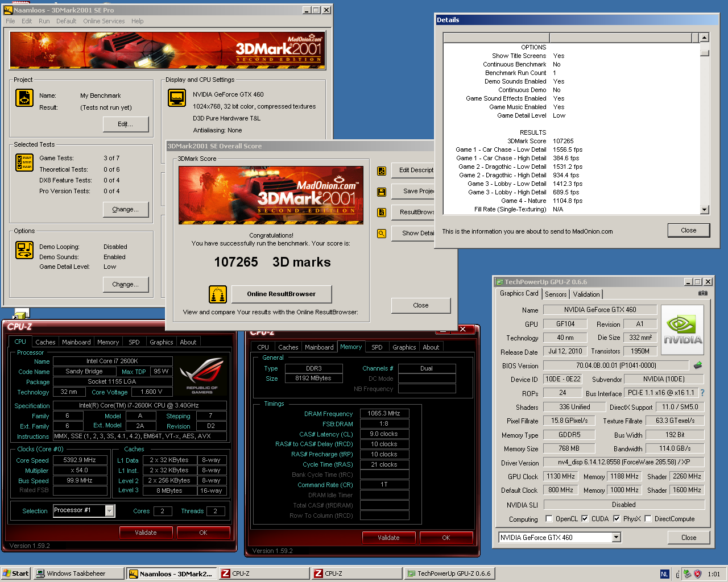
Task: Click Validate in left CPU-Z window
Action: click(146, 533)
